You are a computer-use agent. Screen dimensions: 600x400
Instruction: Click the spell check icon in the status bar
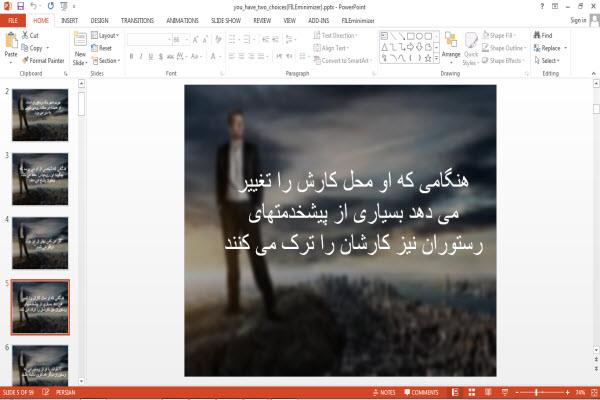pyautogui.click(x=46, y=392)
